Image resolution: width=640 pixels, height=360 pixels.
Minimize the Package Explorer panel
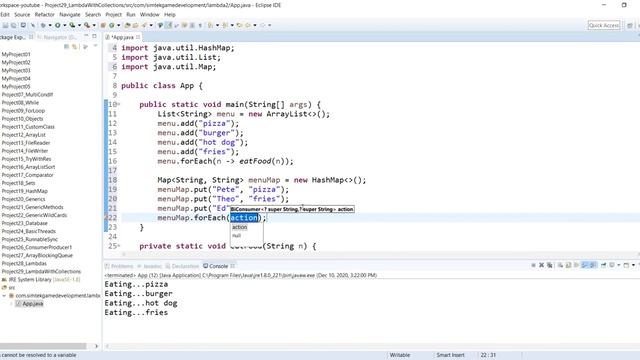click(x=86, y=36)
